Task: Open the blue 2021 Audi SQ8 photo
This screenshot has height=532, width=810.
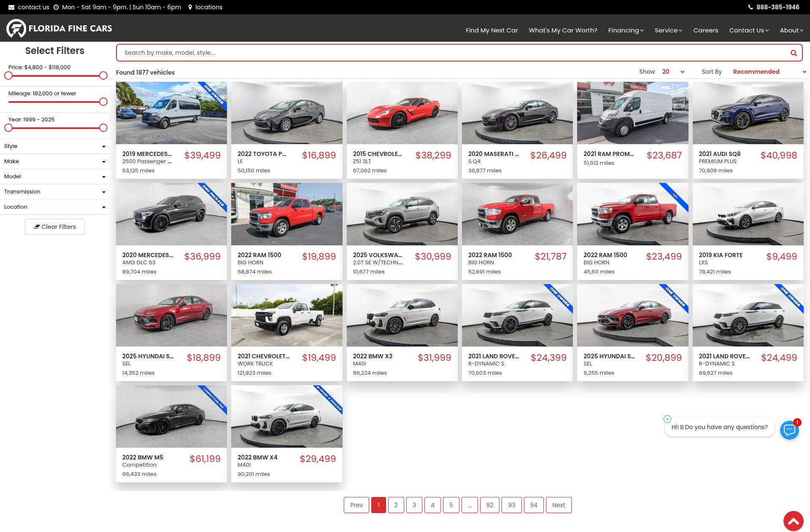Action: (x=748, y=113)
